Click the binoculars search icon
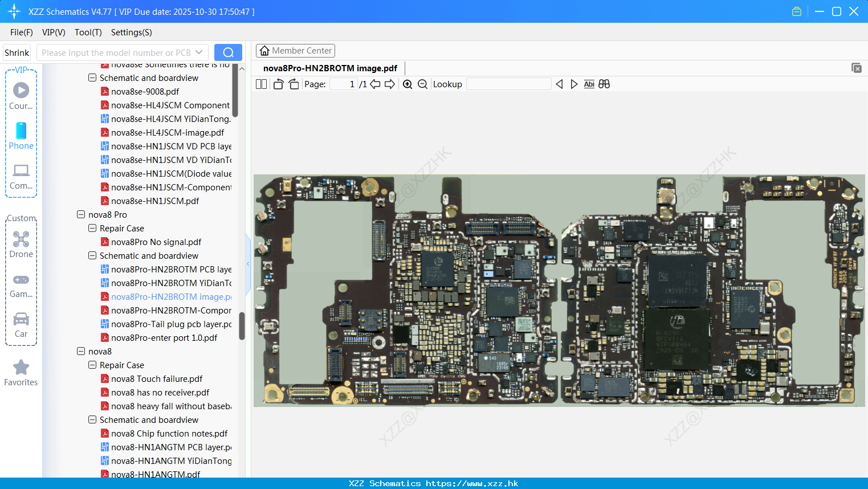 (604, 84)
